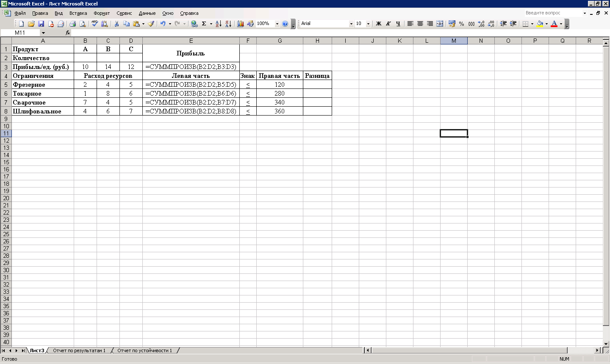The width and height of the screenshot is (610, 364).
Task: Apply the red font color A
Action: pyautogui.click(x=554, y=24)
